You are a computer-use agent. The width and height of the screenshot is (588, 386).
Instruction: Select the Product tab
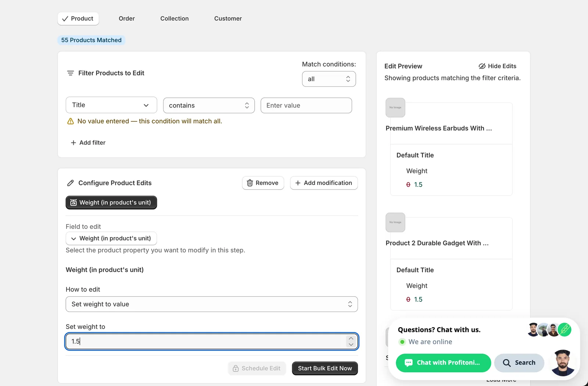pos(78,19)
